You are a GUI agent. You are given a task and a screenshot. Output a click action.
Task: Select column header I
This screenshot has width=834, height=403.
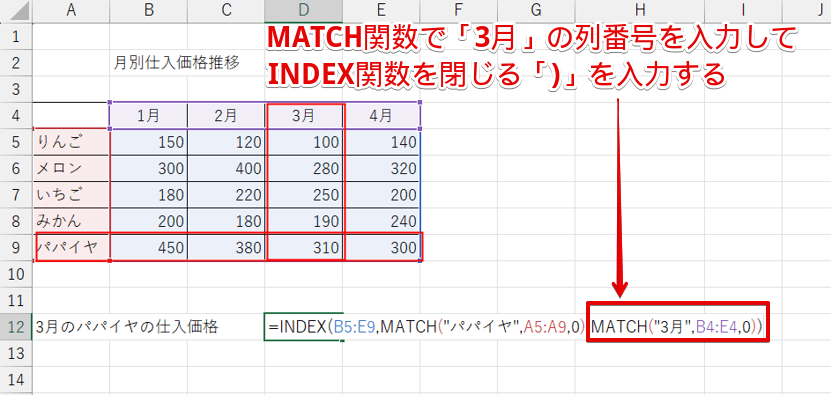coord(743,11)
